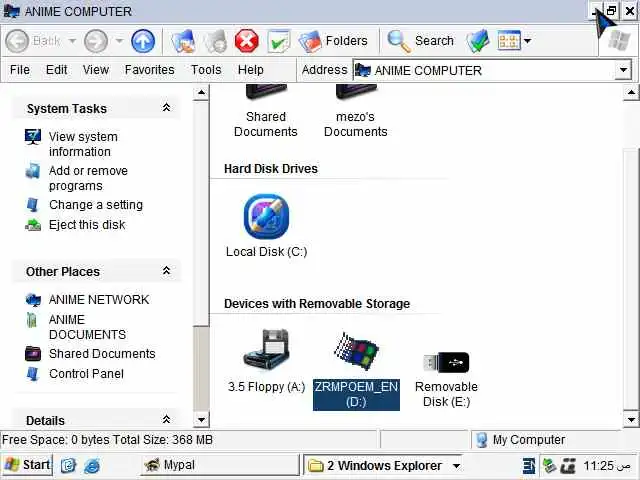Launch Internet Explorer from quick launch
This screenshot has width=640, height=480.
pos(92,465)
